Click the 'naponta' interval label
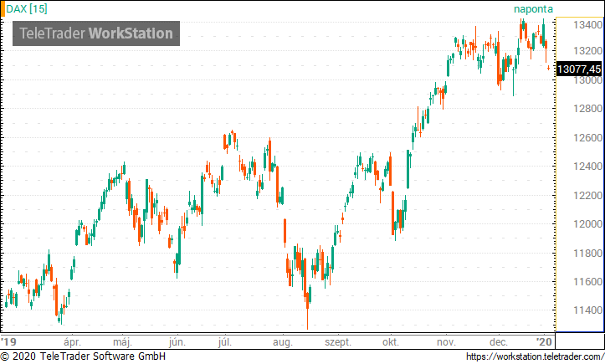This screenshot has height=364, width=605. pos(533,9)
